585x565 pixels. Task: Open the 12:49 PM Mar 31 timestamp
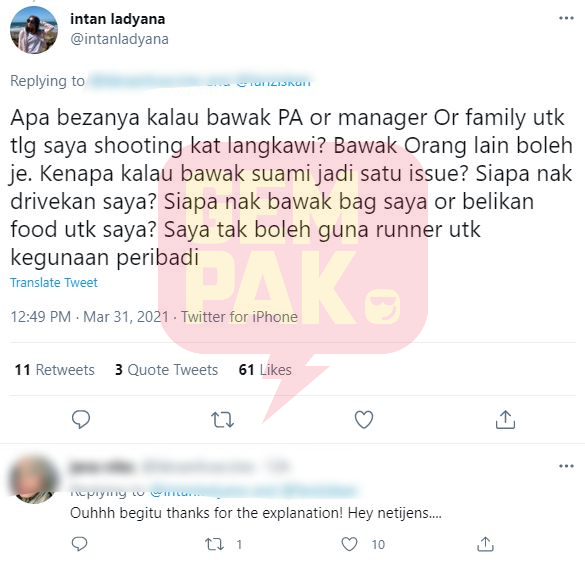[90, 317]
